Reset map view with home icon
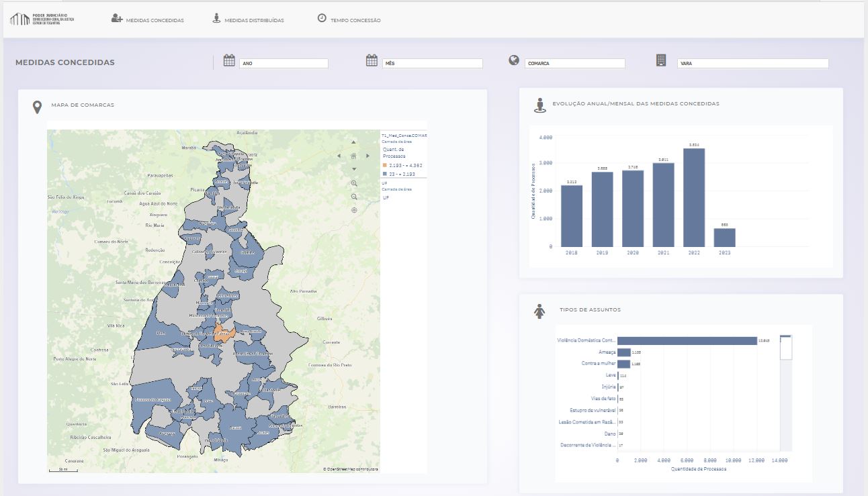This screenshot has width=868, height=496. [353, 156]
